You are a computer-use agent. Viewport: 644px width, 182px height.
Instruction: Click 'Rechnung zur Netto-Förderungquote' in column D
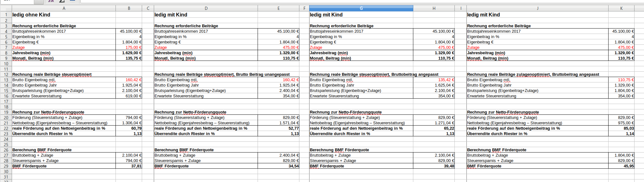click(x=190, y=112)
